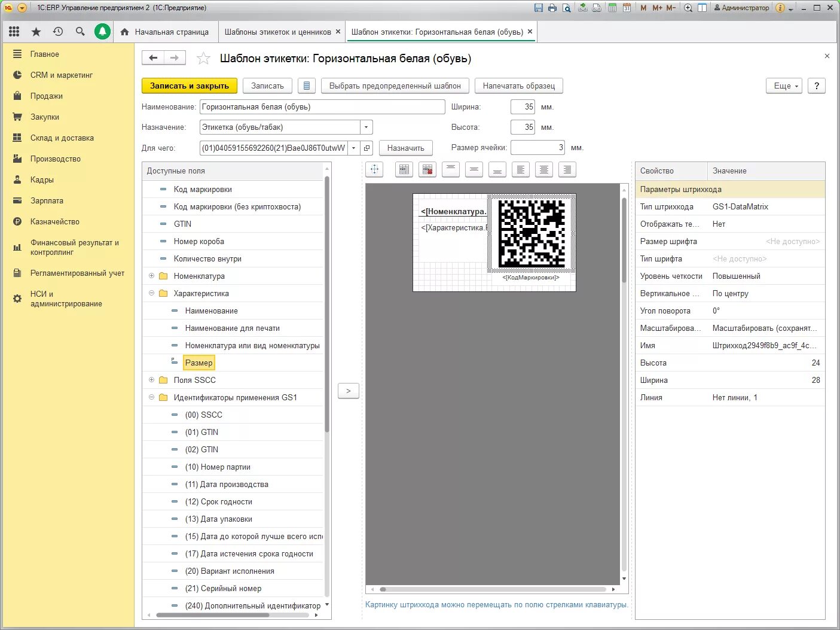
Task: Click the save diskette icon in title bar
Action: pyautogui.click(x=538, y=8)
